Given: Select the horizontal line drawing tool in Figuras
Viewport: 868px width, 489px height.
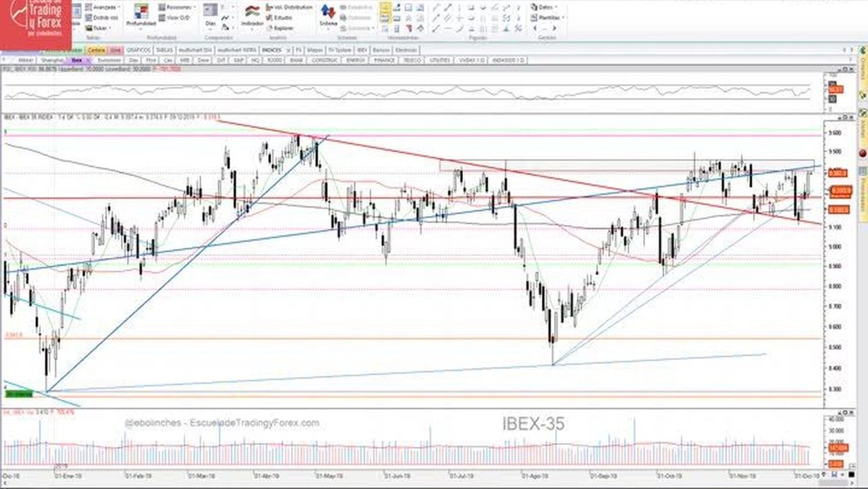Looking at the screenshot, I should pos(448,28).
